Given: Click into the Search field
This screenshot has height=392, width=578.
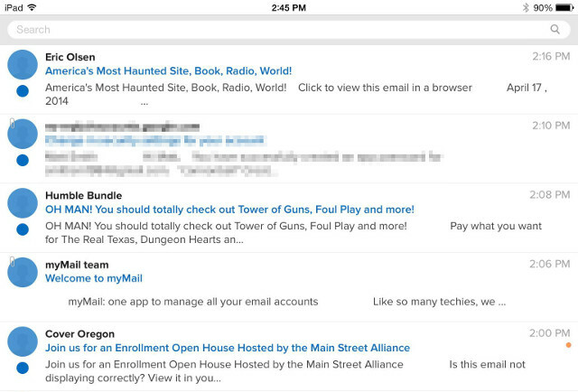Looking at the screenshot, I should [289, 30].
